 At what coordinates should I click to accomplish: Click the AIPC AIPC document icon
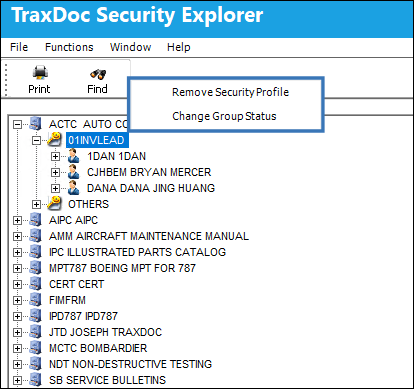(x=36, y=220)
